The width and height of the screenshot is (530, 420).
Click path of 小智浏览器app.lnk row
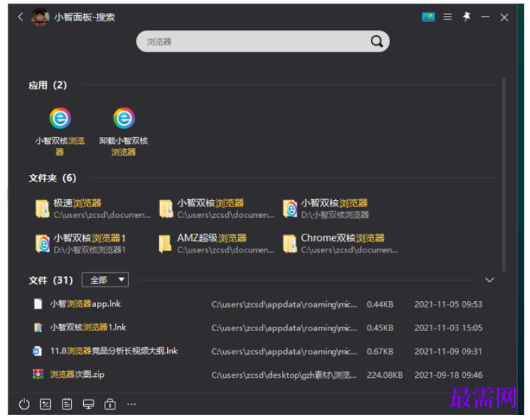click(284, 305)
